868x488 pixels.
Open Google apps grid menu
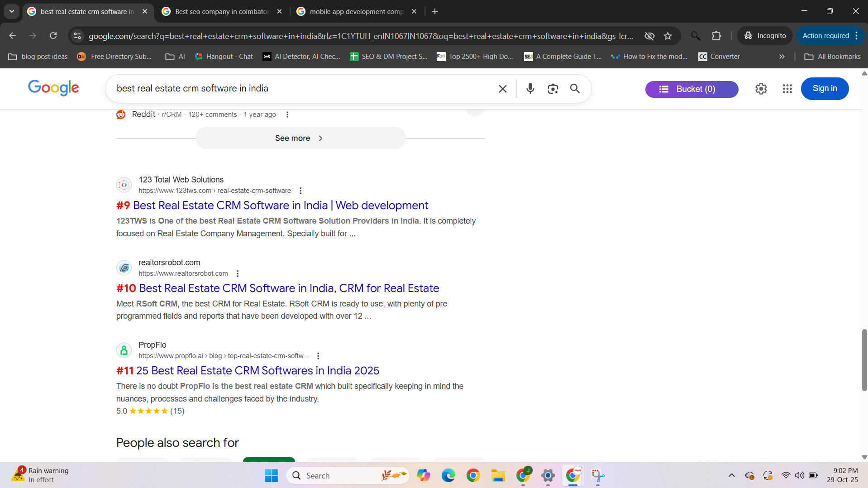787,89
